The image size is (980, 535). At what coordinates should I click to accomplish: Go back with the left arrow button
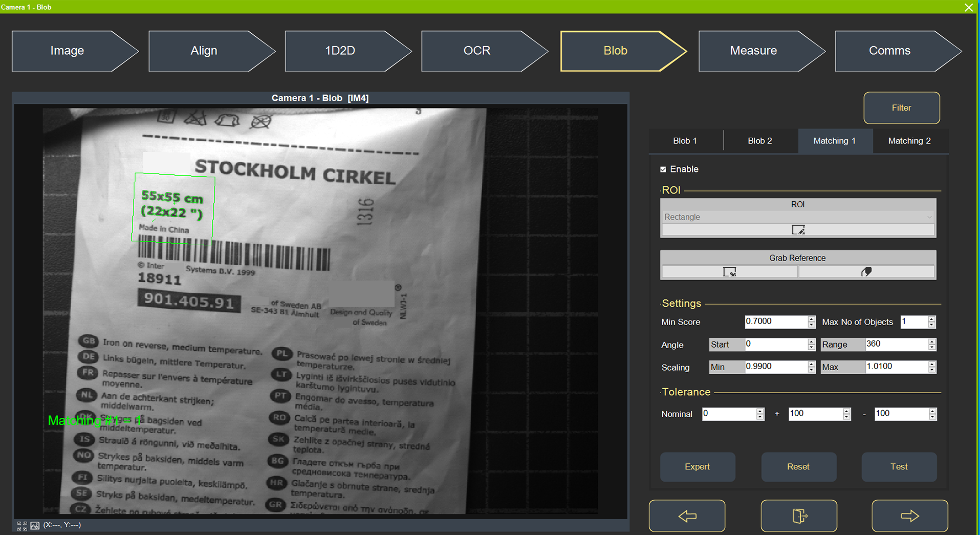(x=687, y=516)
